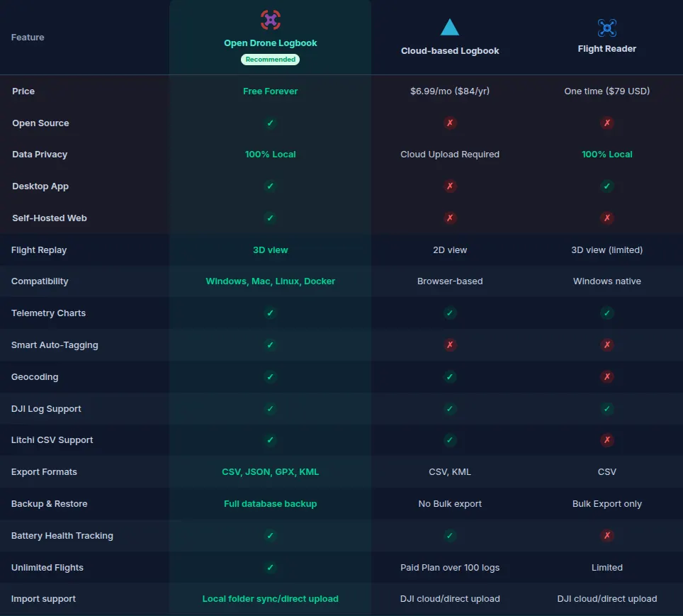The image size is (683, 616).
Task: Click 100% Local under Flight Reader
Action: tap(606, 155)
